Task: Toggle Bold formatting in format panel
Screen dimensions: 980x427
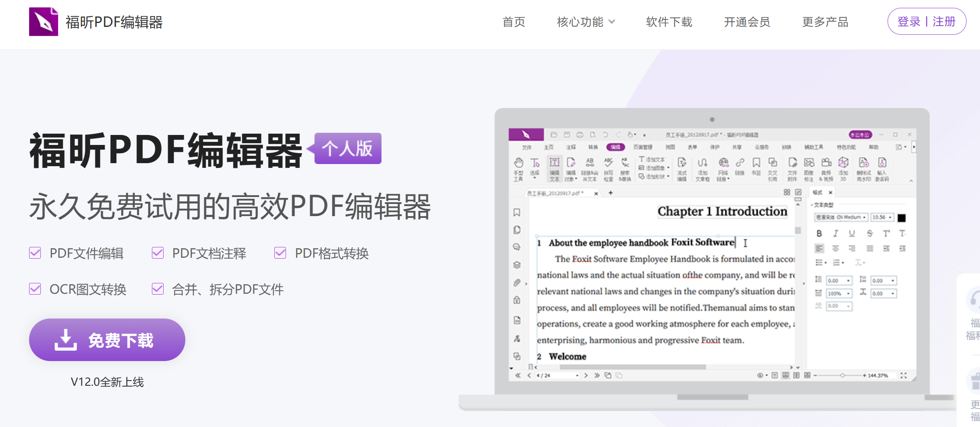Action: point(819,233)
